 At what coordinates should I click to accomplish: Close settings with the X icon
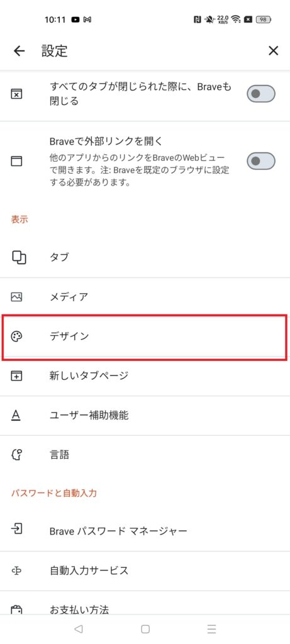[273, 51]
